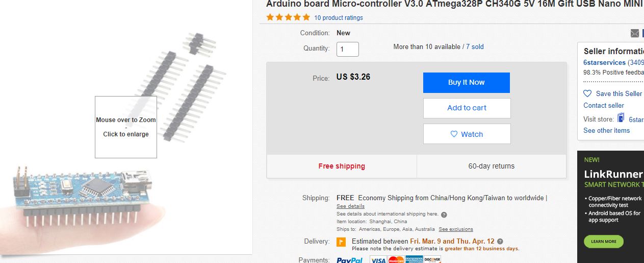Click the Visa card logo
The width and height of the screenshot is (644, 263).
378,260
